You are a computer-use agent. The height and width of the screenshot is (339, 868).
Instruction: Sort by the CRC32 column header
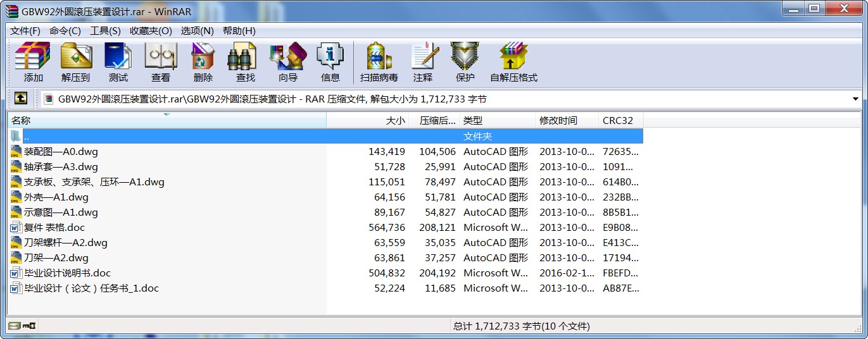pyautogui.click(x=621, y=121)
